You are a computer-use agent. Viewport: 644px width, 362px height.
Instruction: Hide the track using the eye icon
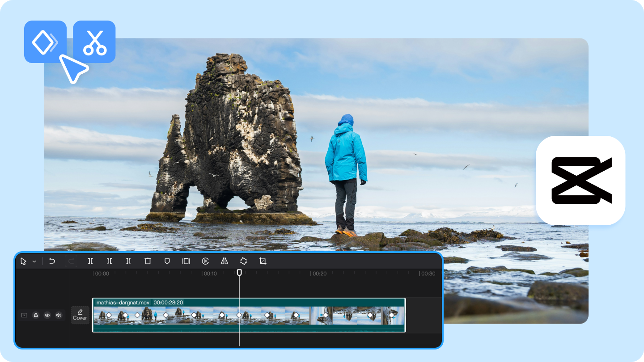coord(47,315)
